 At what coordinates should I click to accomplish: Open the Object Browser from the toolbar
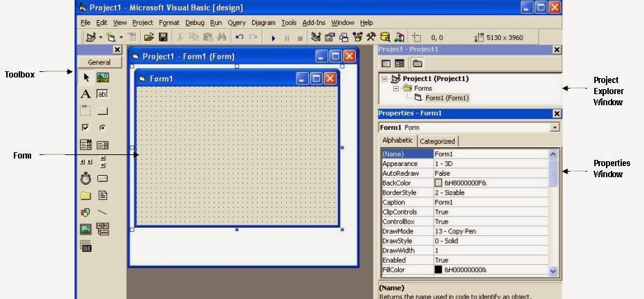357,37
